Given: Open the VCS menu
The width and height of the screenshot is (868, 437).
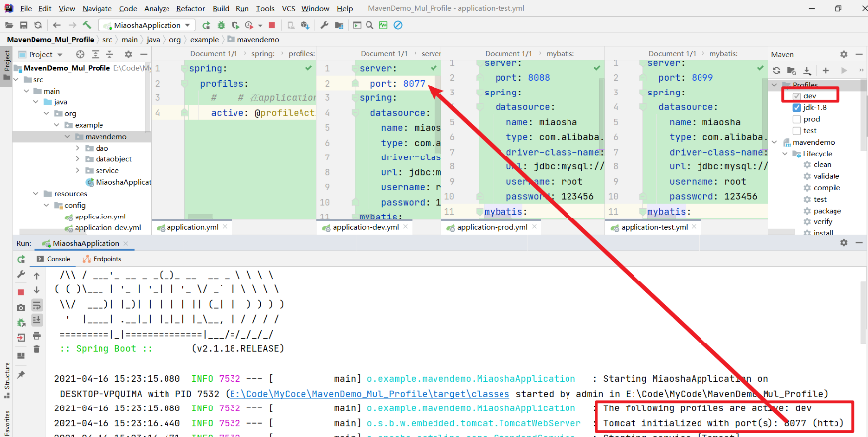Looking at the screenshot, I should click(x=288, y=8).
